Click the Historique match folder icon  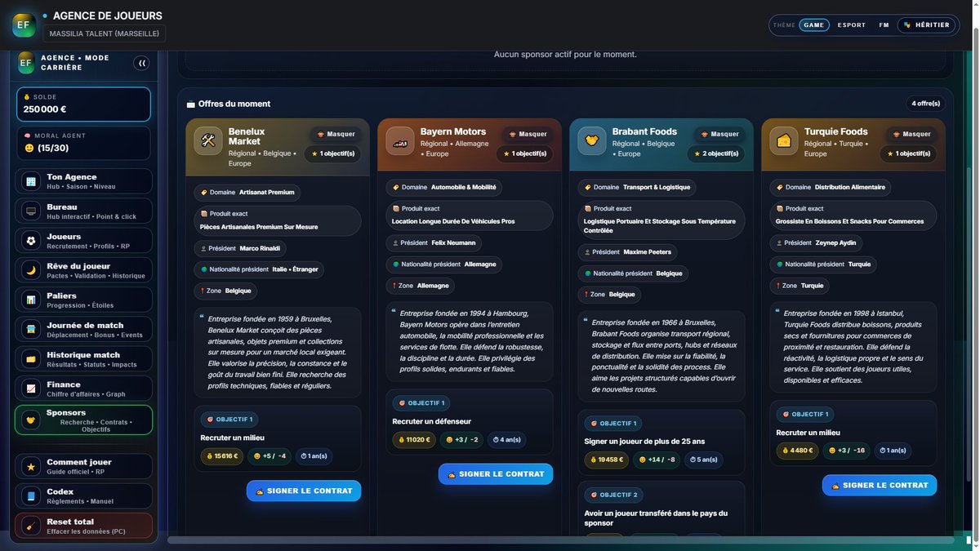31,359
